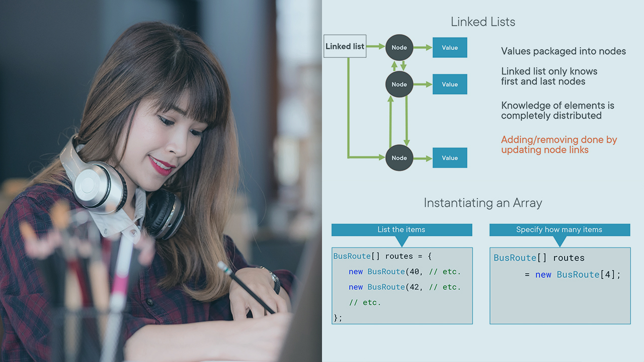
Task: Select the last Node circle in the diagram
Action: coord(399,158)
